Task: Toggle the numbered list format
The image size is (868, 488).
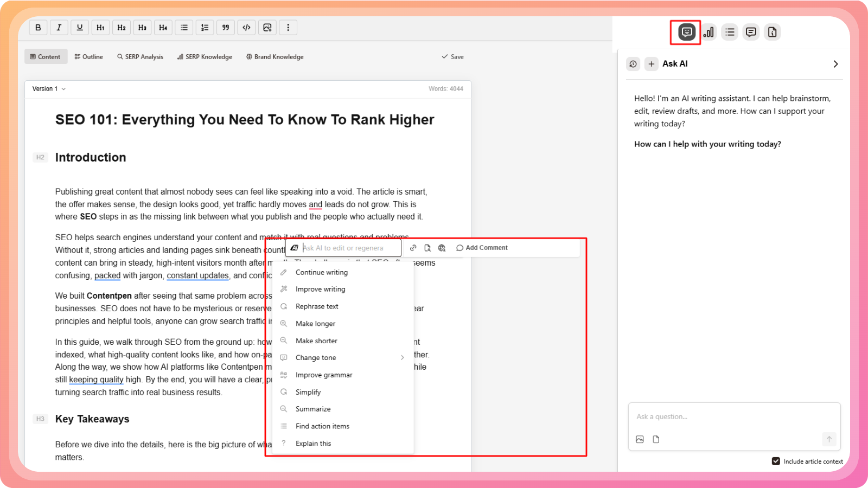Action: point(205,28)
